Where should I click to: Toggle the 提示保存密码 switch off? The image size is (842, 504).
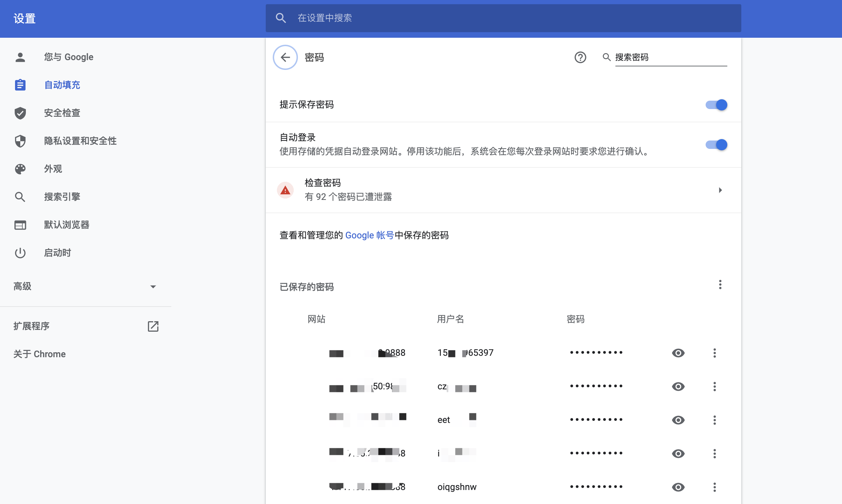(x=716, y=105)
